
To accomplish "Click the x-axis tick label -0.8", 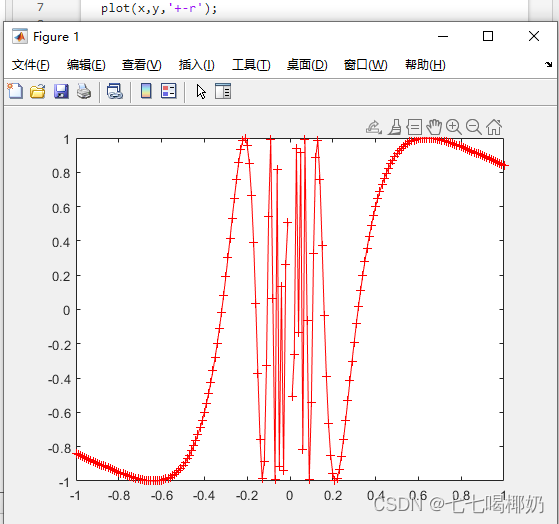I will point(119,495).
